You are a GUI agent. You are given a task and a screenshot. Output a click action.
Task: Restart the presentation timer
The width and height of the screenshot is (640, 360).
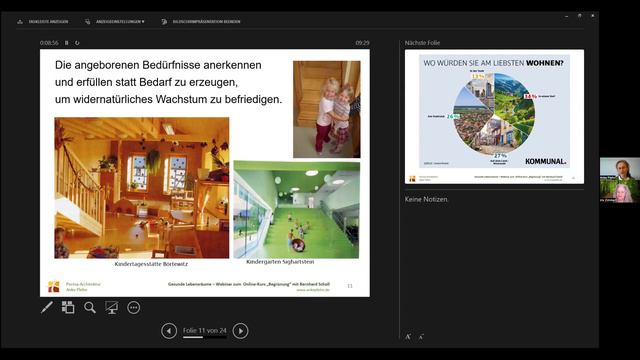(x=77, y=43)
